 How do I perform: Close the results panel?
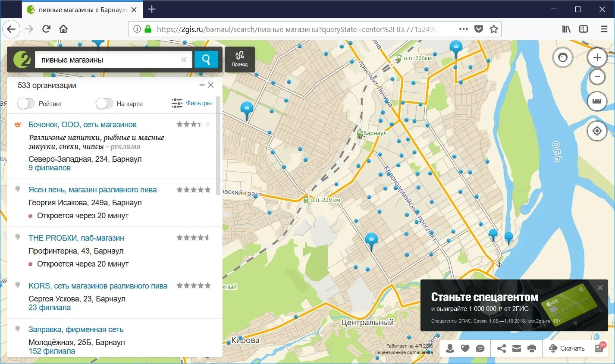point(210,85)
